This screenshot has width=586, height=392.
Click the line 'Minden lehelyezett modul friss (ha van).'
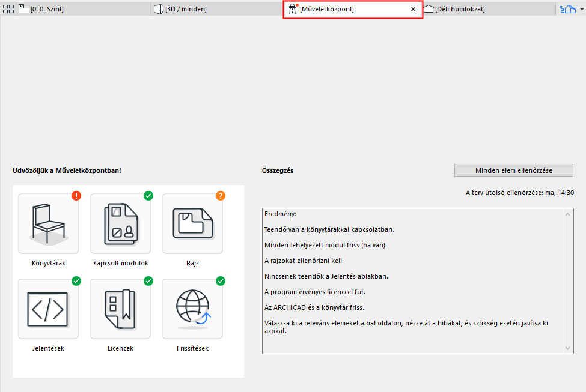326,246
